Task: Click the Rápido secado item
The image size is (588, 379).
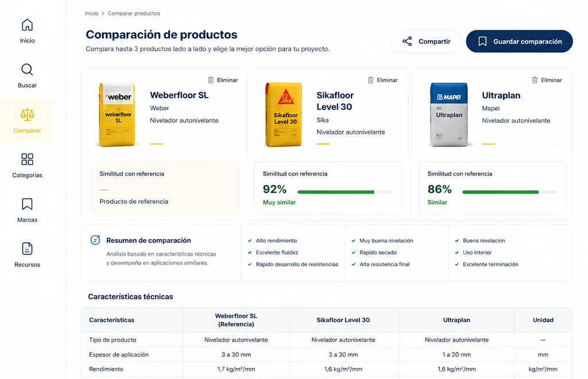Action: click(x=378, y=252)
